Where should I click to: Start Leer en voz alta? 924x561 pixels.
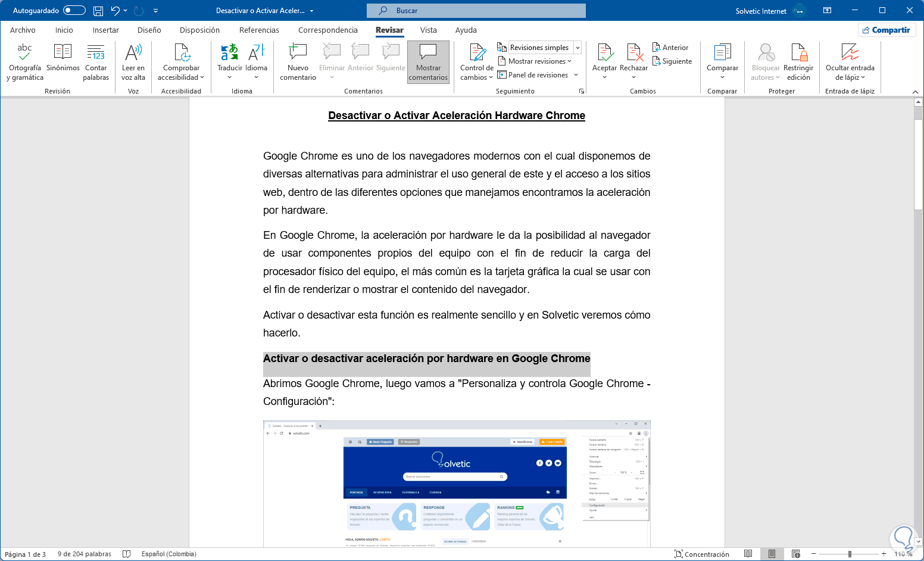133,62
